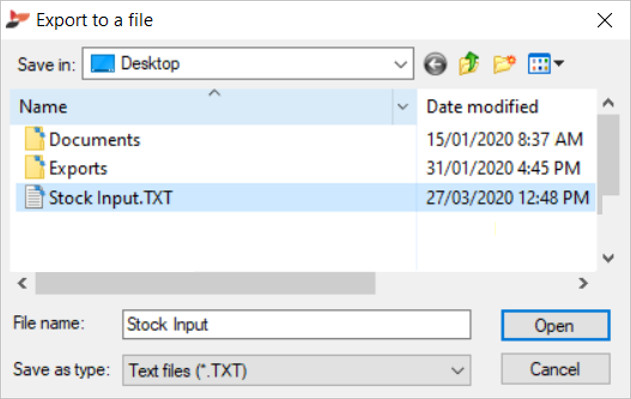This screenshot has height=399, width=631.
Task: Click the vertical scrollbar down arrow
Action: pyautogui.click(x=608, y=258)
